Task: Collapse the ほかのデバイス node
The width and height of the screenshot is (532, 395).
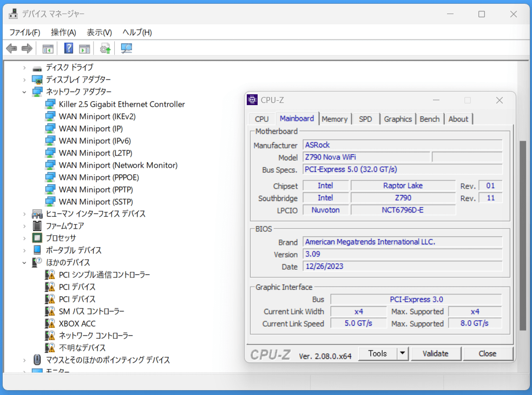Action: [x=24, y=263]
